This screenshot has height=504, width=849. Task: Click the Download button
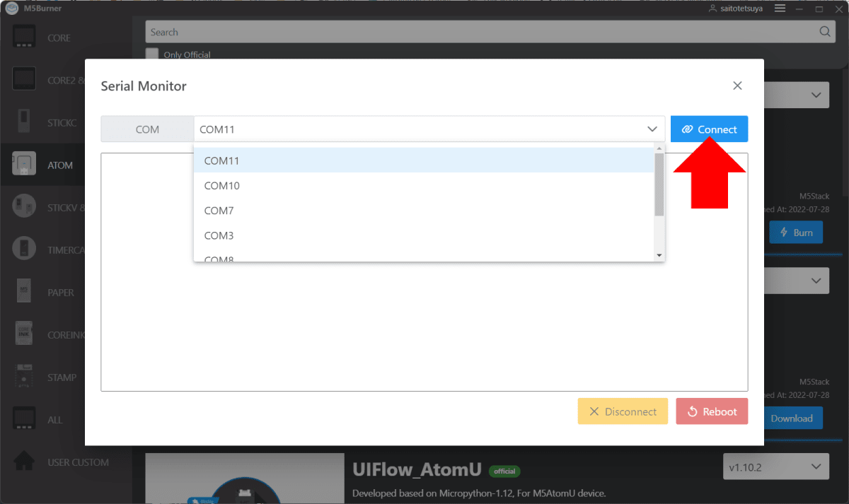click(x=792, y=418)
